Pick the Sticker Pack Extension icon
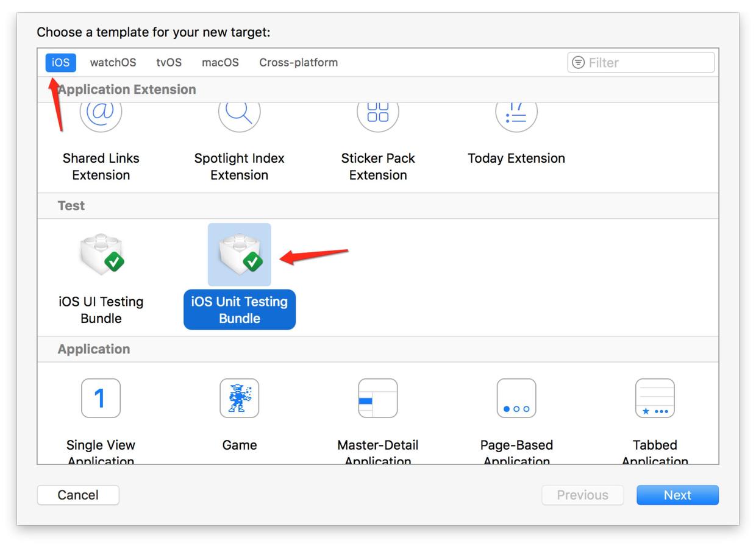Image resolution: width=756 pixels, height=546 pixels. click(377, 117)
